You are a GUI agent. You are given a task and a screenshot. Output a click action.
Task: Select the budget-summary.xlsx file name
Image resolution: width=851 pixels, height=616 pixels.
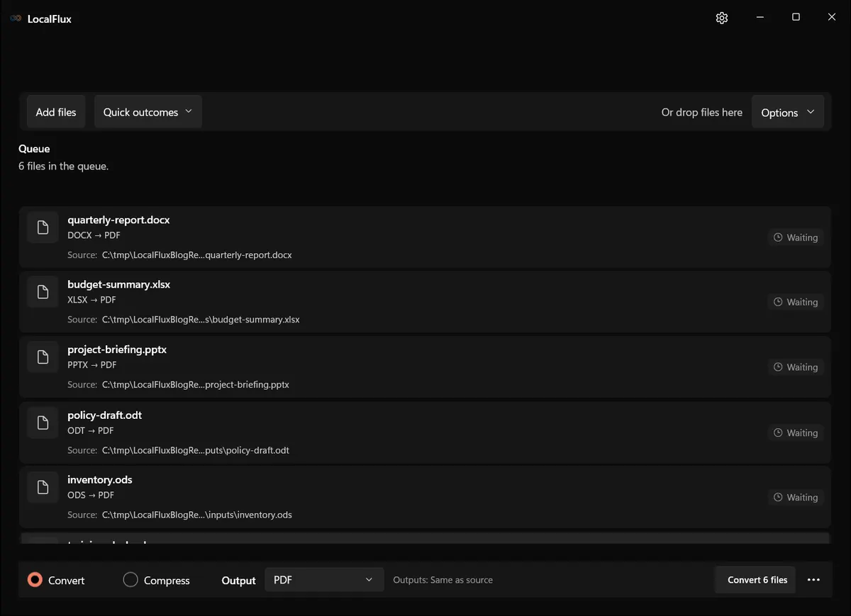(119, 284)
